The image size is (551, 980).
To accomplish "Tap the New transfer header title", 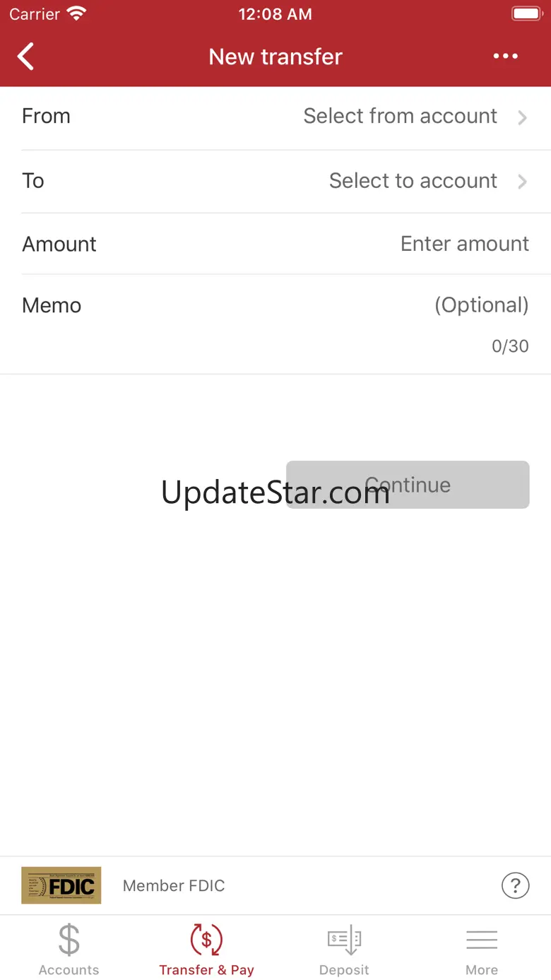I will point(275,57).
